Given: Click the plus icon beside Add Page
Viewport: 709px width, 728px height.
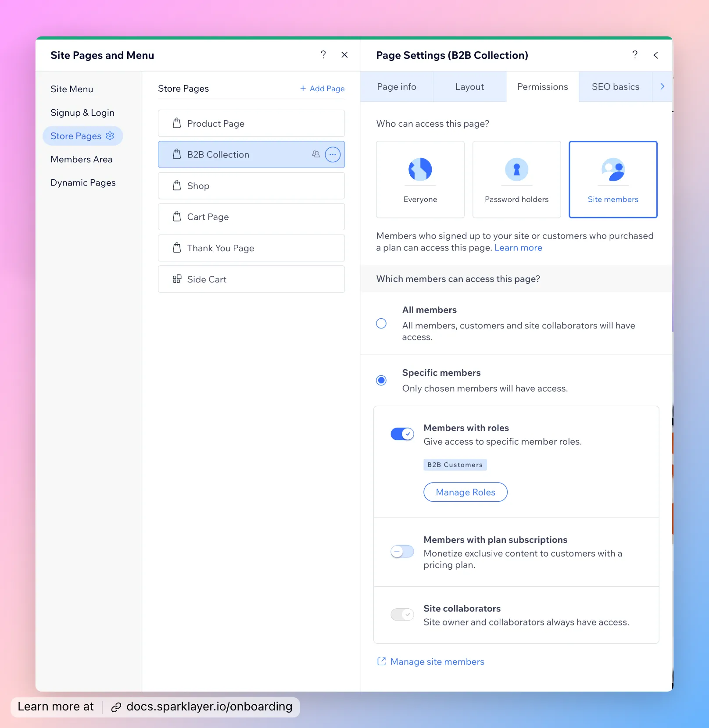Looking at the screenshot, I should coord(303,89).
